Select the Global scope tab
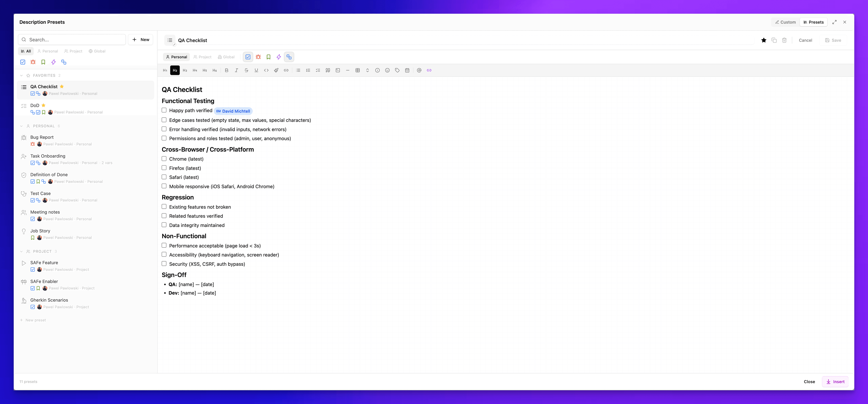 point(226,56)
